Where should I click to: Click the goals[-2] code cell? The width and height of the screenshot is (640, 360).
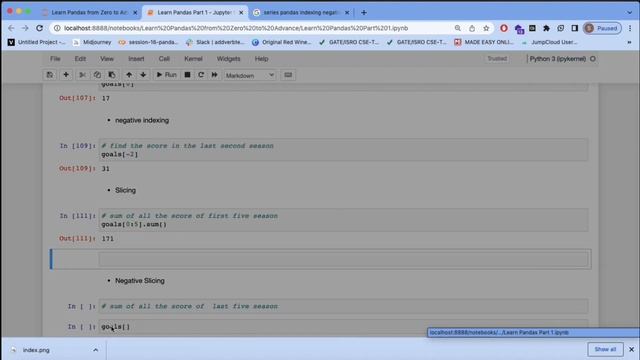[x=343, y=150]
